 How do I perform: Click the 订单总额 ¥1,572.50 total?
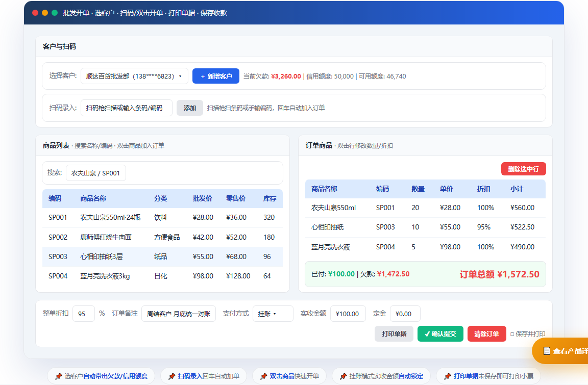(x=500, y=274)
